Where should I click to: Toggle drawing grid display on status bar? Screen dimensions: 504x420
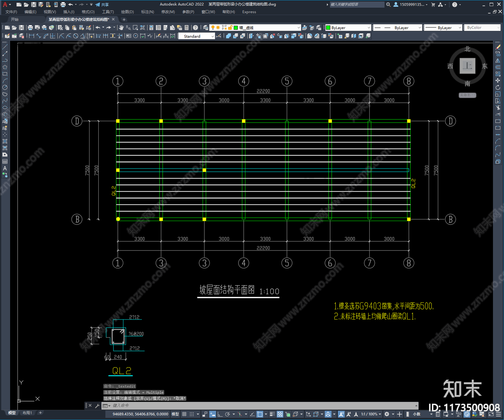coord(184,414)
